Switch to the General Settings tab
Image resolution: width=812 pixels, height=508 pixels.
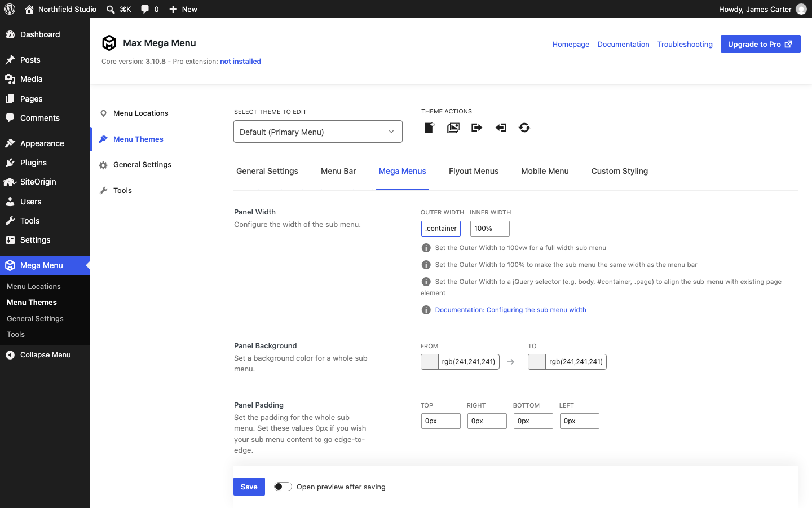(x=267, y=171)
